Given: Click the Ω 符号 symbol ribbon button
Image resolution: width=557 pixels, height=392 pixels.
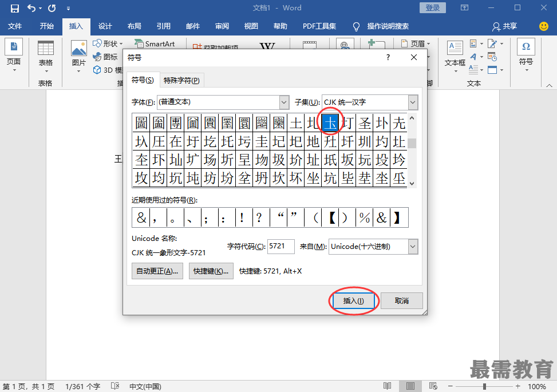Looking at the screenshot, I should coord(526,55).
